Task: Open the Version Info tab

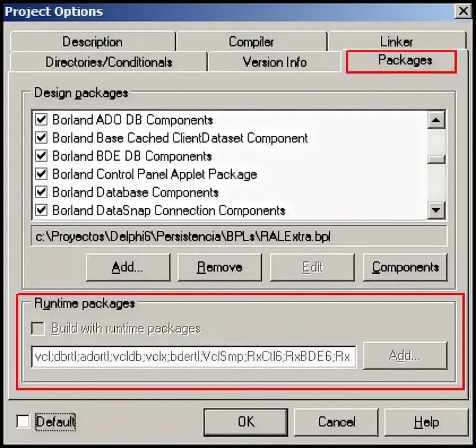Action: coord(275,62)
